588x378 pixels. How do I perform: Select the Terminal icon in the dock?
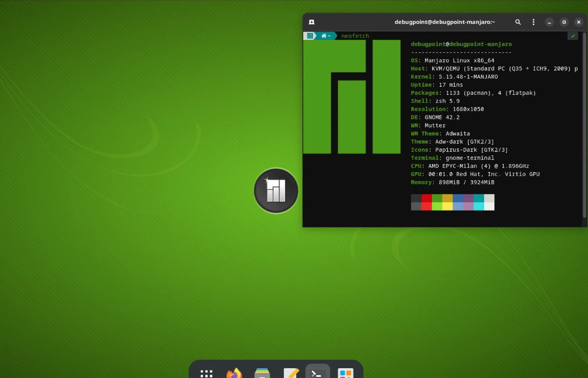coord(318,372)
